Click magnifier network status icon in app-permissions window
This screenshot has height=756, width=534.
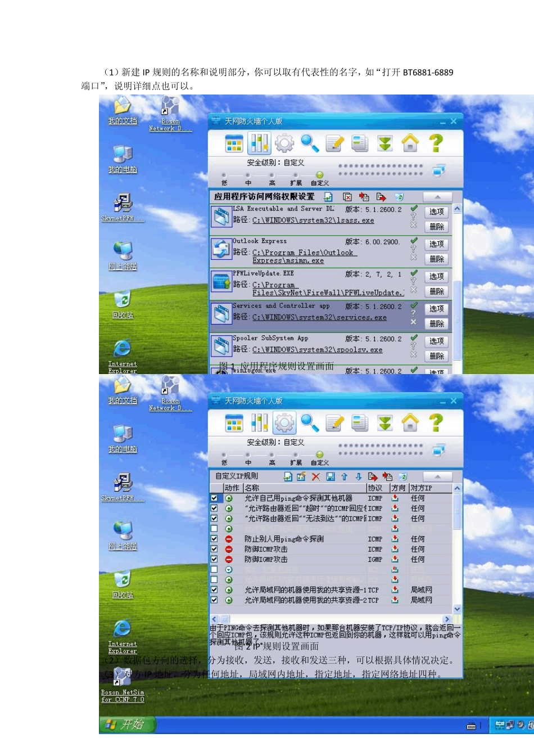310,143
